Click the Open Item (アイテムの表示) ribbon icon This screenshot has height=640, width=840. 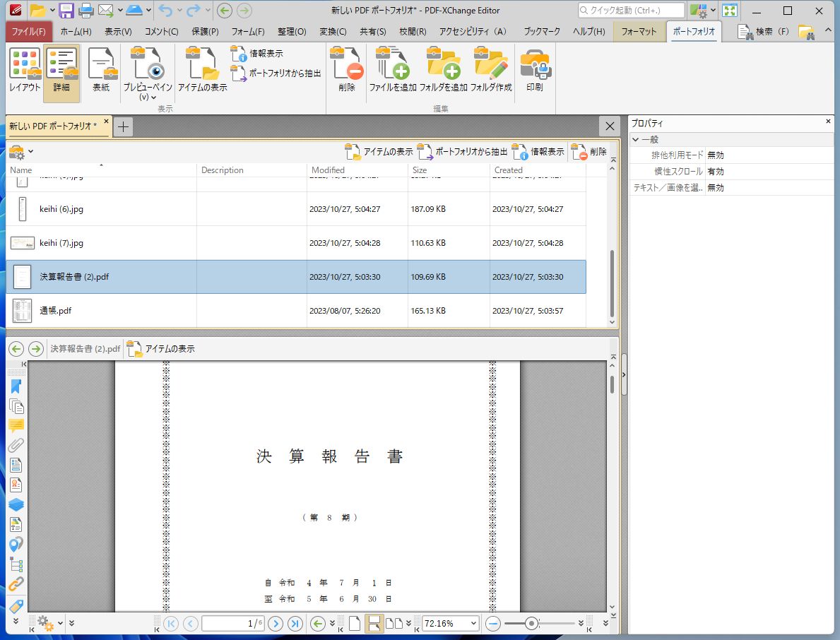coord(203,69)
